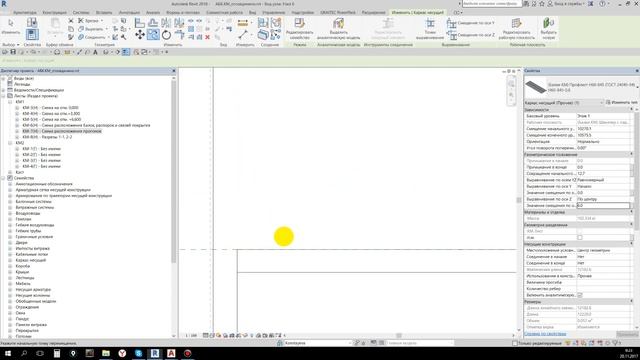This screenshot has height=360, width=640.
Task: Toggle the enable analytical model checkbox
Action: pyautogui.click(x=580, y=295)
